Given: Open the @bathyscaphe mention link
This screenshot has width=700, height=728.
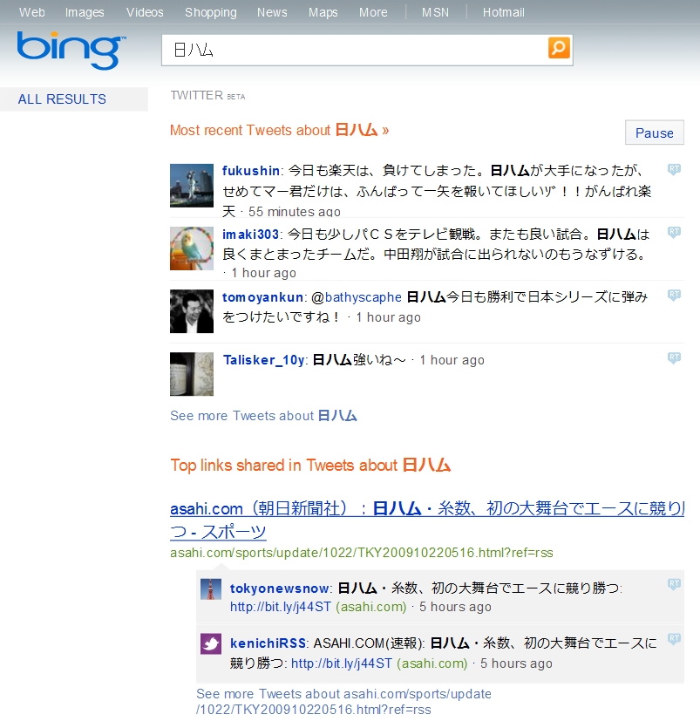Looking at the screenshot, I should tap(356, 297).
